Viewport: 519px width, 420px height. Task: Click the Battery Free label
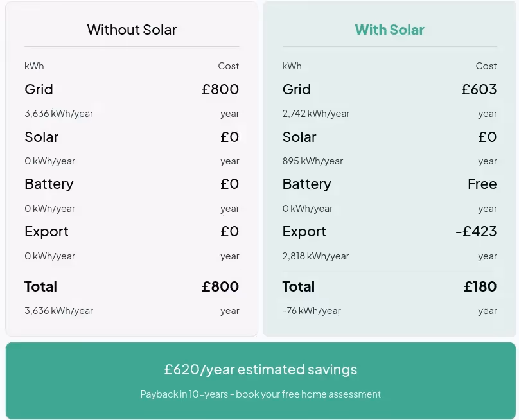(x=482, y=184)
